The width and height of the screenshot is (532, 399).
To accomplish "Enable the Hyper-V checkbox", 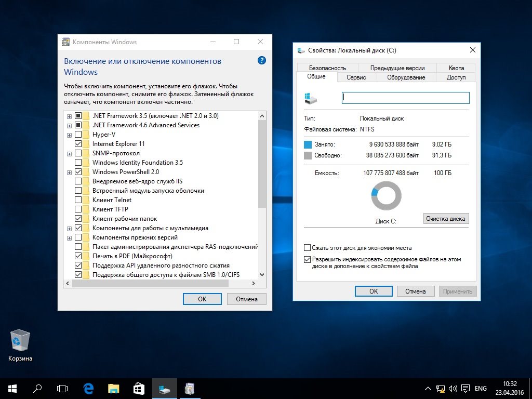I will click(78, 135).
